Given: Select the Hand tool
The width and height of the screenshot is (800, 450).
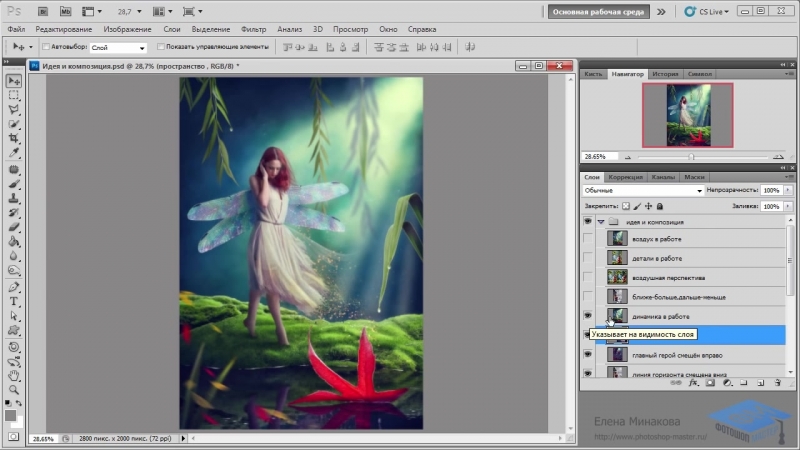Looking at the screenshot, I should click(14, 376).
